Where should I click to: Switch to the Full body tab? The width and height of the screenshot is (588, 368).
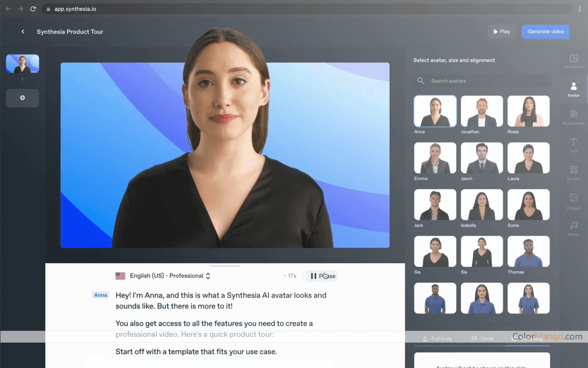[437, 339]
